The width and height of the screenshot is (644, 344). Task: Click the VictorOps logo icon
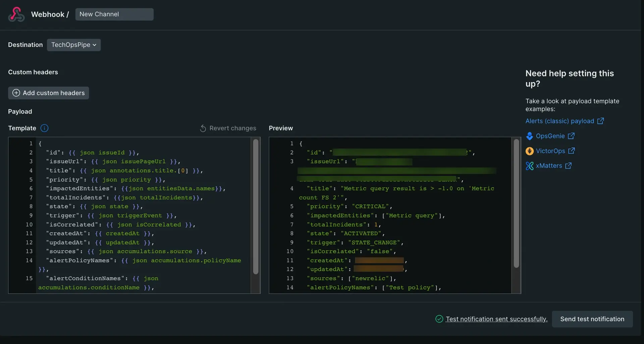click(529, 151)
